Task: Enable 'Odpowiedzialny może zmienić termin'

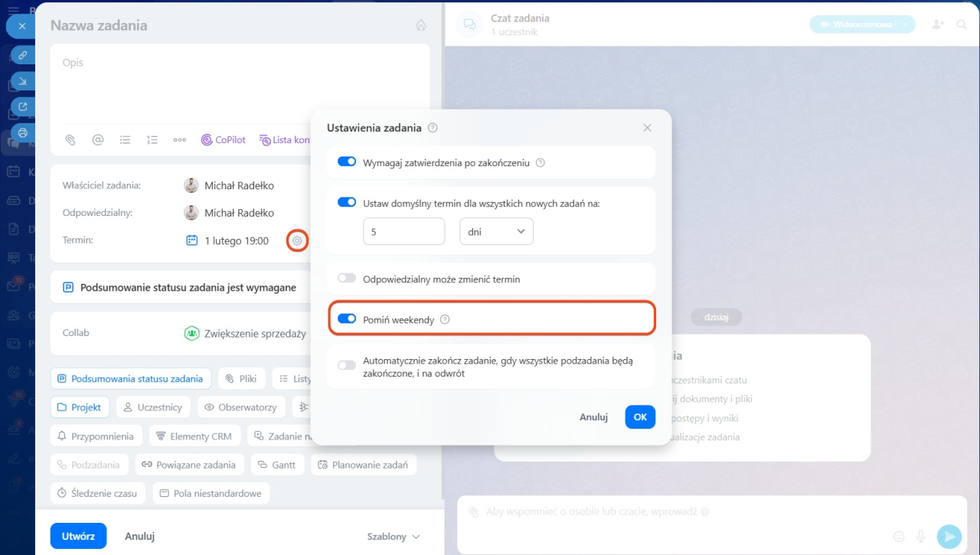Action: [347, 279]
